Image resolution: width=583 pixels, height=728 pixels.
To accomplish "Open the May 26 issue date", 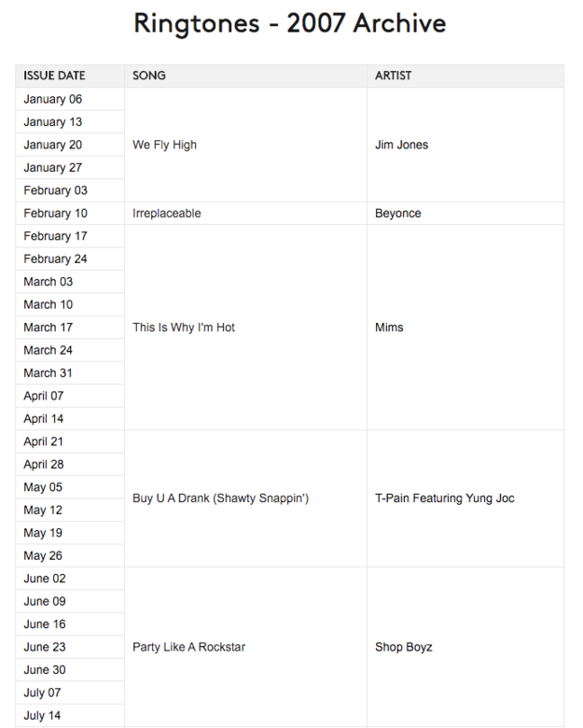I will click(x=43, y=555).
